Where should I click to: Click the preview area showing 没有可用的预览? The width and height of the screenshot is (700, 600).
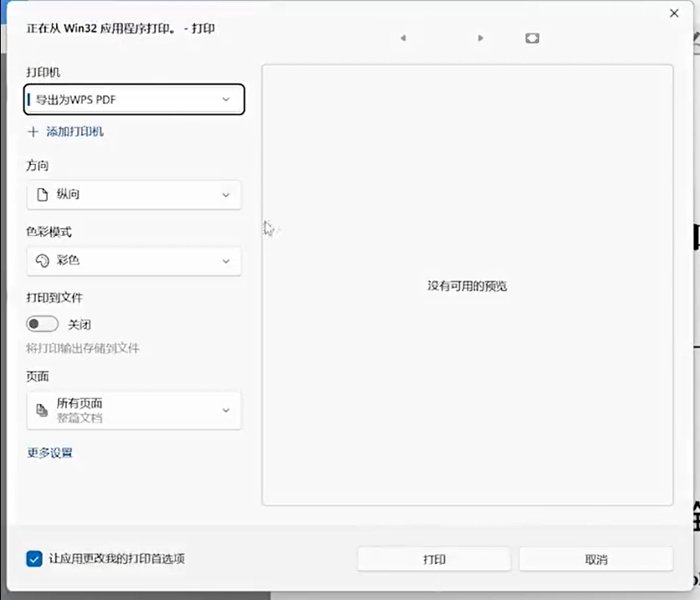pyautogui.click(x=467, y=285)
